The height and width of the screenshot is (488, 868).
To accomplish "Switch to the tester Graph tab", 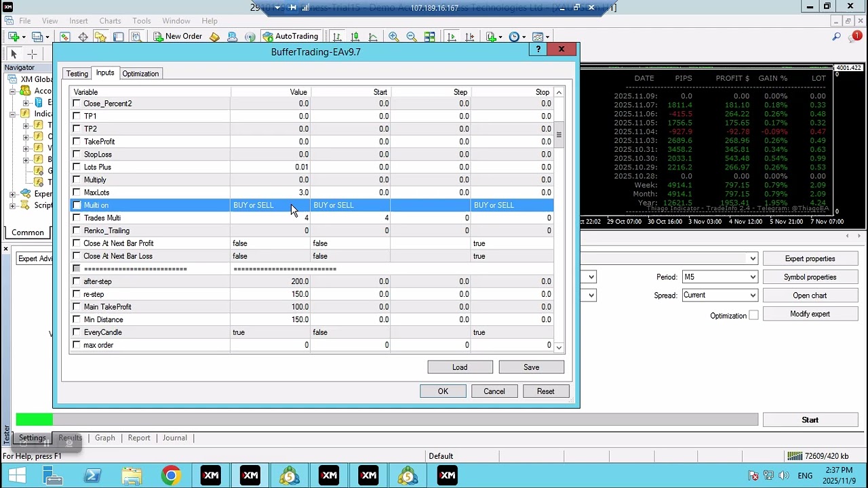I will pyautogui.click(x=104, y=438).
